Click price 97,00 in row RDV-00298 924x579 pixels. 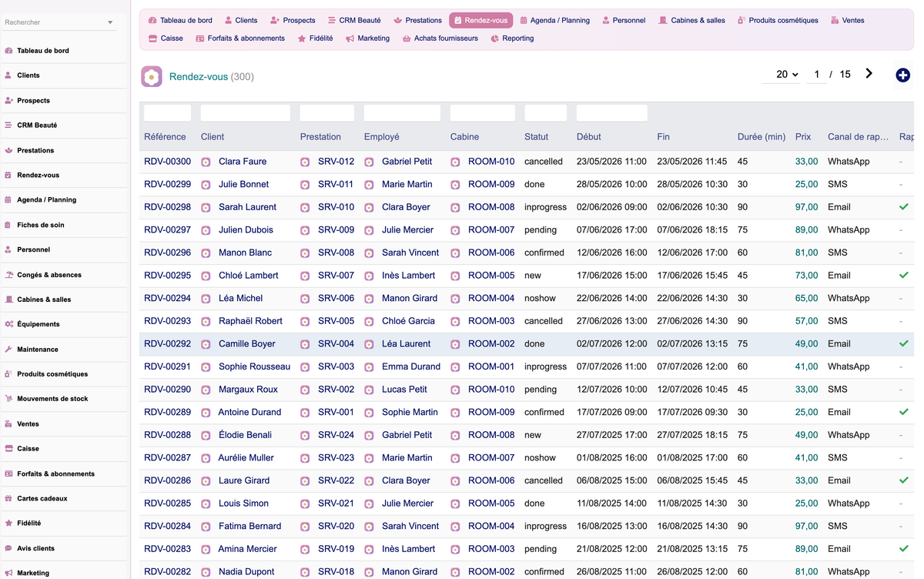coord(806,207)
